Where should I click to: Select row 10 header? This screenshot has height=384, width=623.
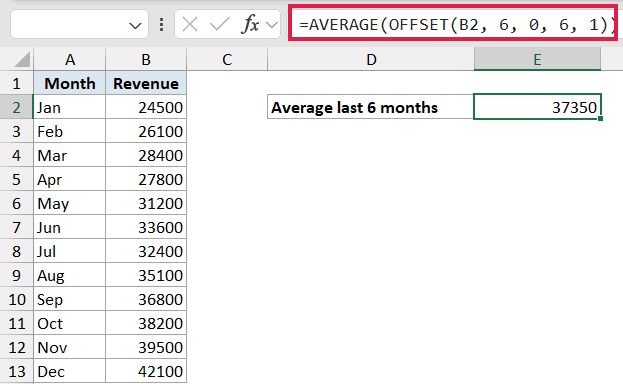[16, 299]
